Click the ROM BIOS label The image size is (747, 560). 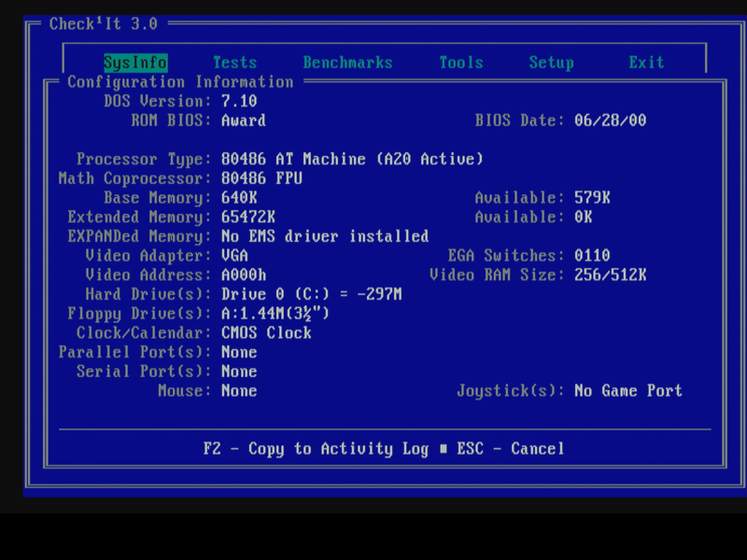(171, 120)
